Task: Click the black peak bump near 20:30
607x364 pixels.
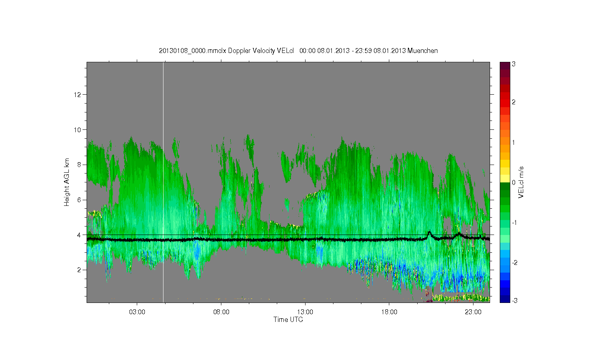Action: click(x=429, y=233)
